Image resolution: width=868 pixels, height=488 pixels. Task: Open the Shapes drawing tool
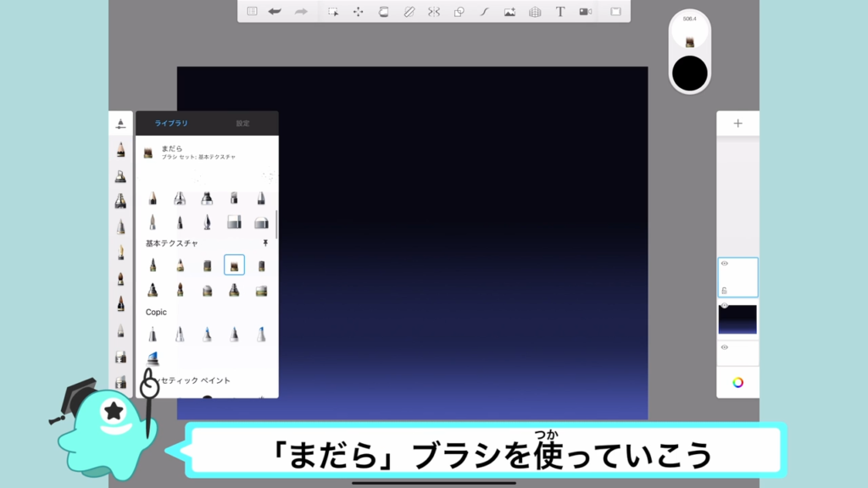point(459,12)
